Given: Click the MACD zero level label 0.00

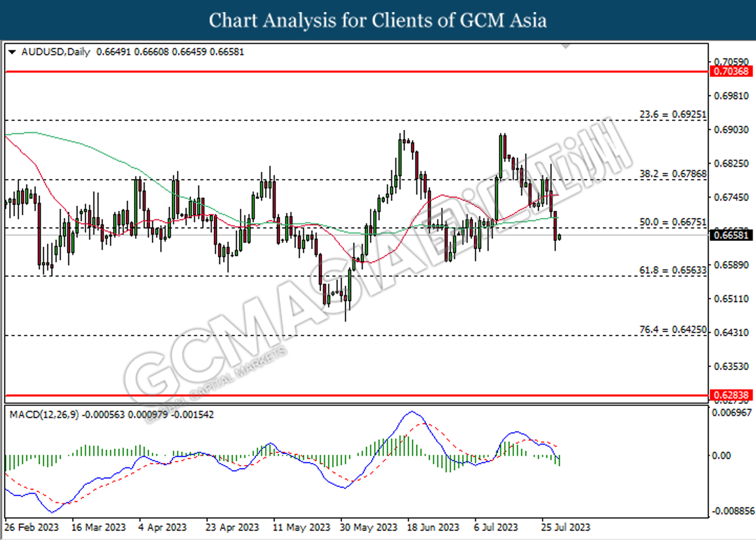Looking at the screenshot, I should 721,455.
